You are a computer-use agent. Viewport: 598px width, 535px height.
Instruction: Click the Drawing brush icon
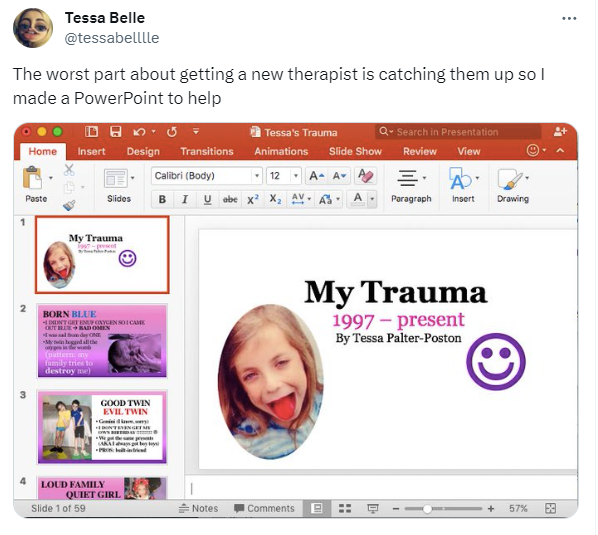[x=510, y=179]
